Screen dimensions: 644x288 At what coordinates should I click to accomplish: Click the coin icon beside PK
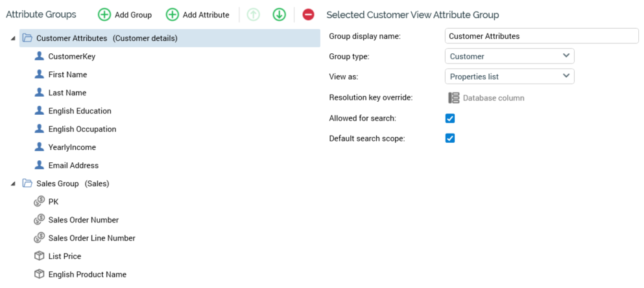39,202
